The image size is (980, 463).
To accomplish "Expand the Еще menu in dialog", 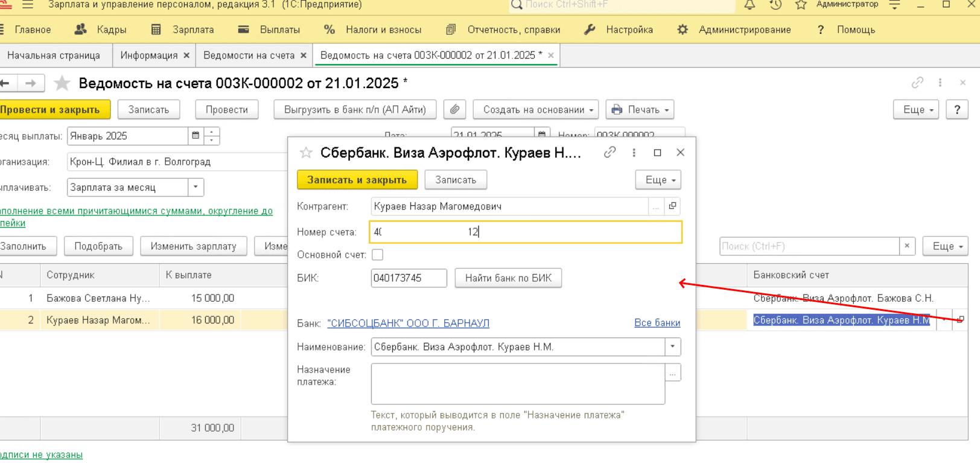I will click(658, 180).
